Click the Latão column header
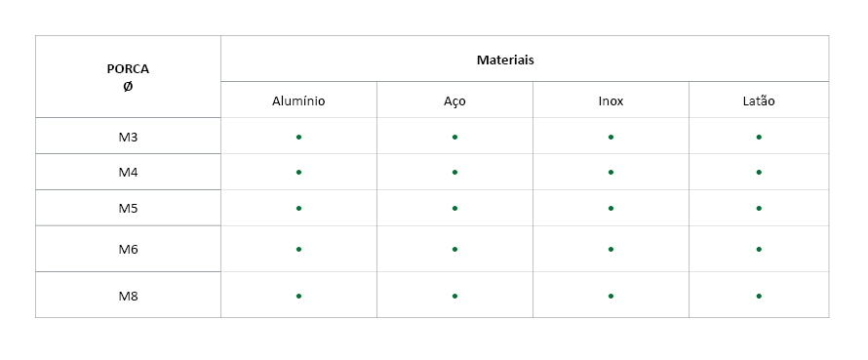 coord(759,100)
